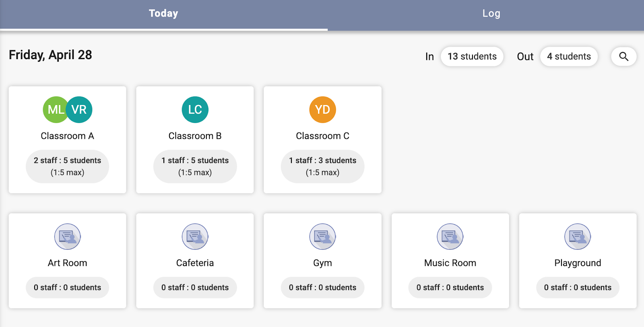Screen dimensions: 644x327
Task: Click the VR staff avatar
Action: pyautogui.click(x=80, y=109)
